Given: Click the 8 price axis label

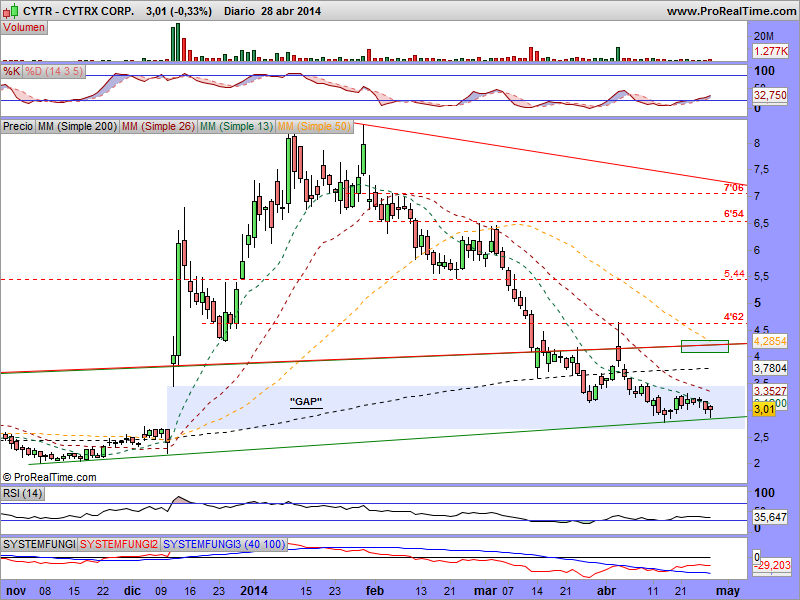Looking at the screenshot, I should click(757, 143).
